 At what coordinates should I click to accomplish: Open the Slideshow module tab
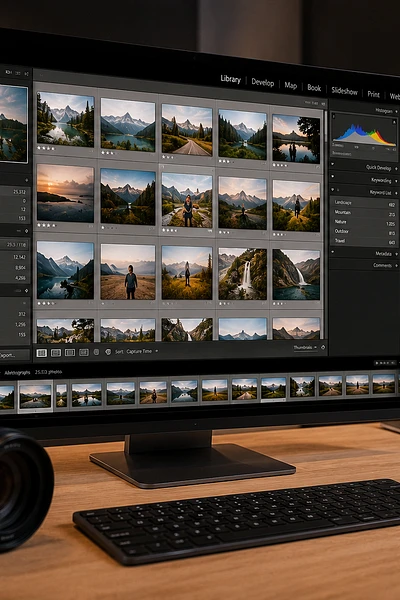point(344,91)
